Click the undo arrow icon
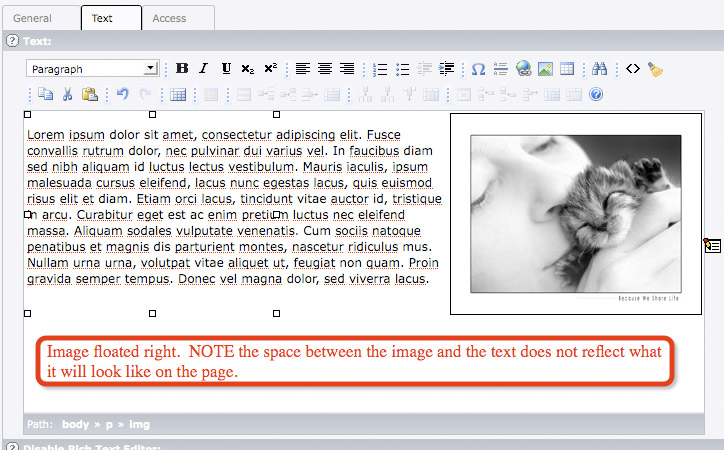The image size is (724, 450). 123,95
